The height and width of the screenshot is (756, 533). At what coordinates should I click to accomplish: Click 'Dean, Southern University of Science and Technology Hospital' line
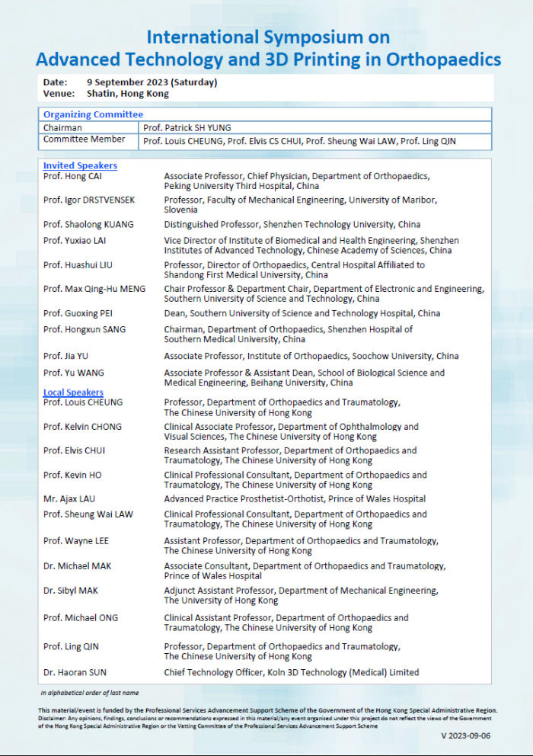click(302, 313)
